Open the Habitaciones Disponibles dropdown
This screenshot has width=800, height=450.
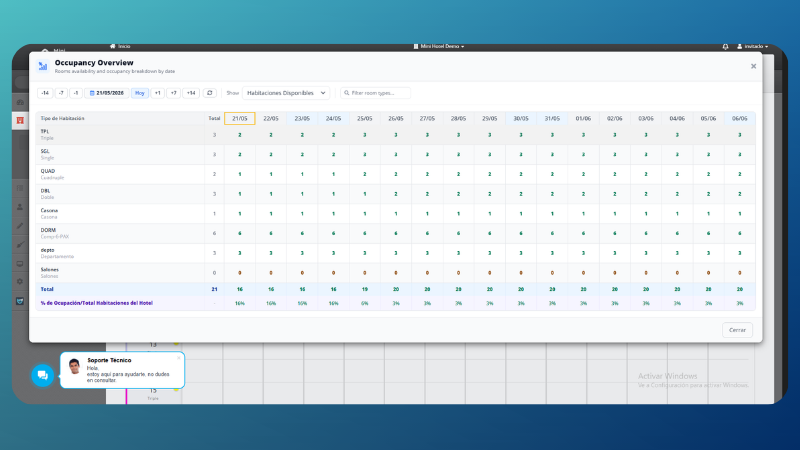tap(286, 93)
